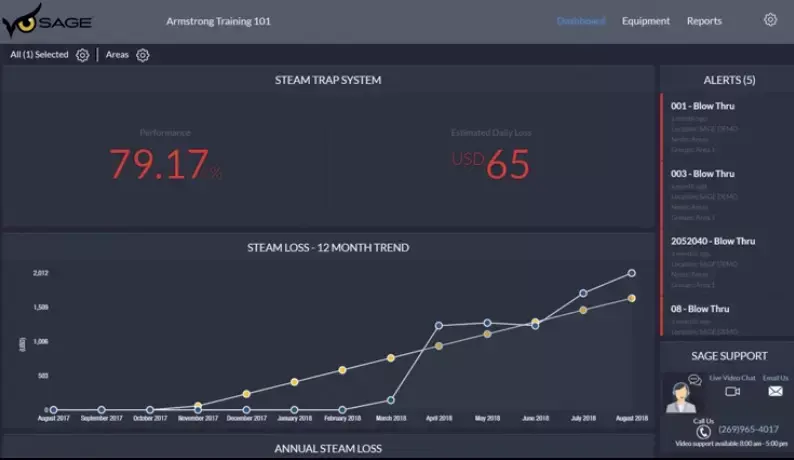794x460 pixels.
Task: Go to the Reports tab
Action: (x=704, y=21)
